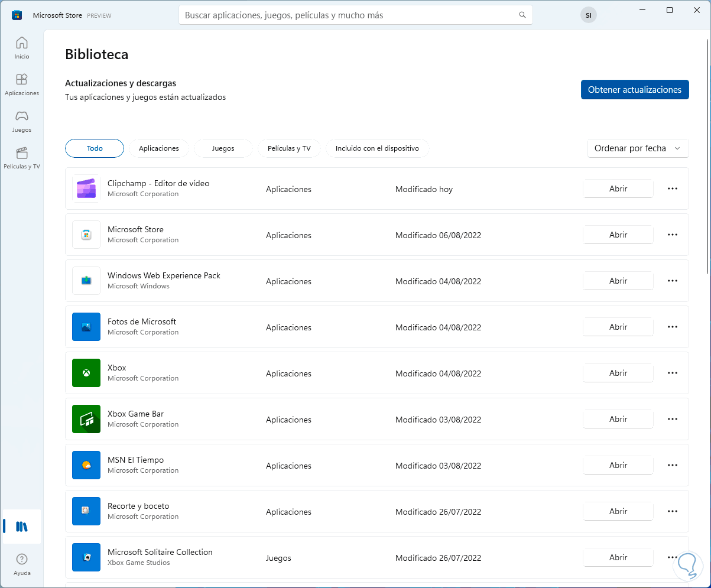Open the Juegos sidebar section
This screenshot has height=588, width=711.
(x=22, y=121)
